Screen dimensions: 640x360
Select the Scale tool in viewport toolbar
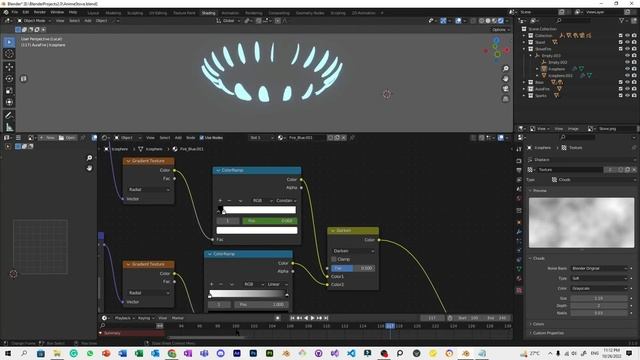(9, 91)
